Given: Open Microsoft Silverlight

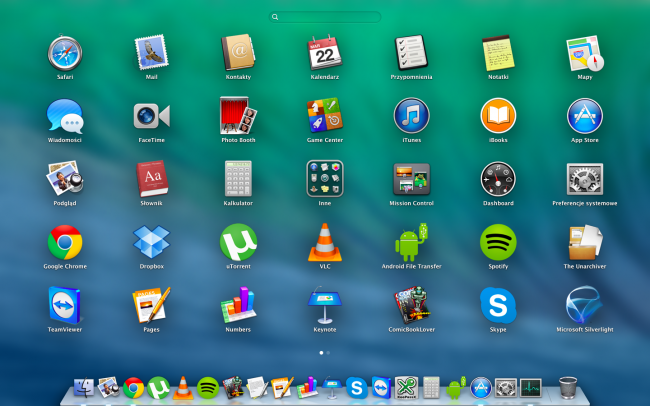Looking at the screenshot, I should pos(585,305).
